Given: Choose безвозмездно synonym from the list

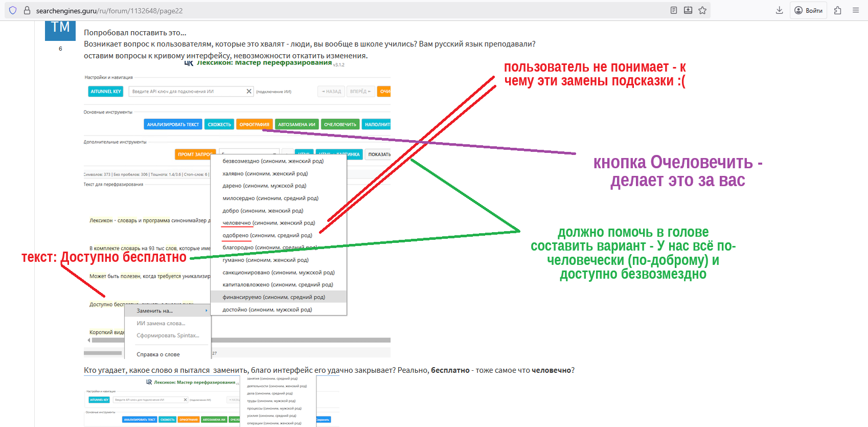Looking at the screenshot, I should point(273,161).
